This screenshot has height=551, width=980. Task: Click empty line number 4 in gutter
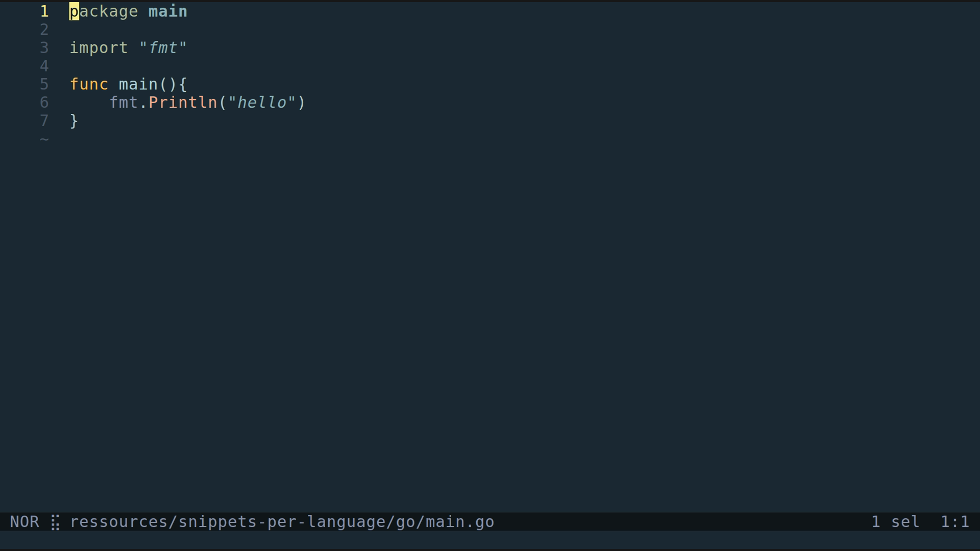44,66
